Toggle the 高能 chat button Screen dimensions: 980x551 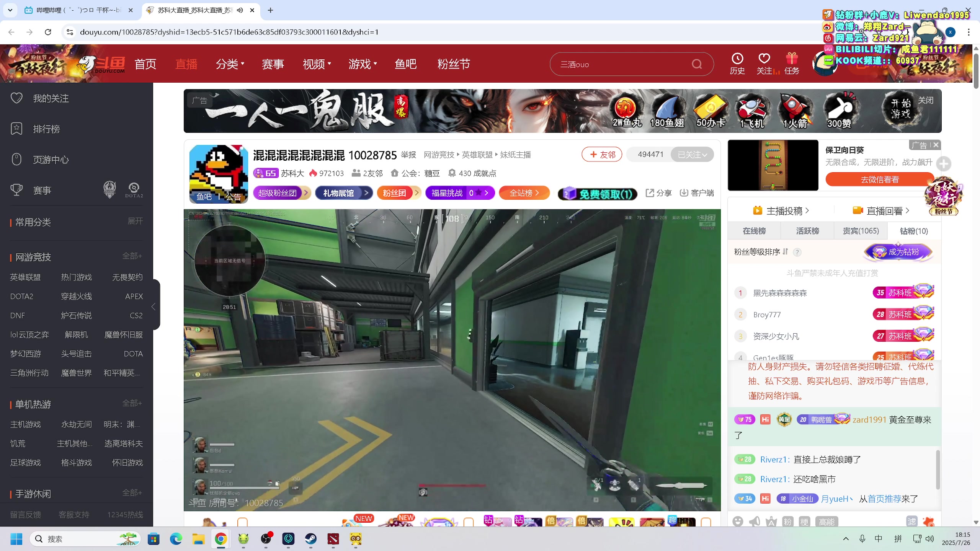pos(826,522)
